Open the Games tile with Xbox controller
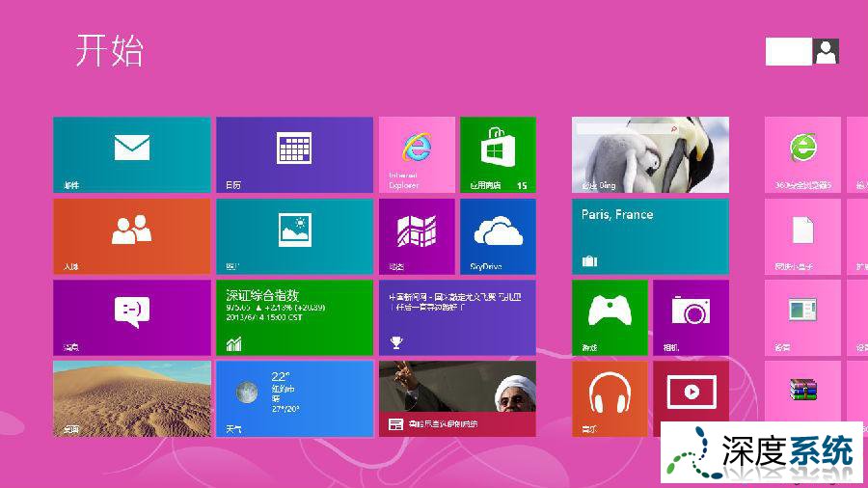The height and width of the screenshot is (488, 868). [x=610, y=317]
